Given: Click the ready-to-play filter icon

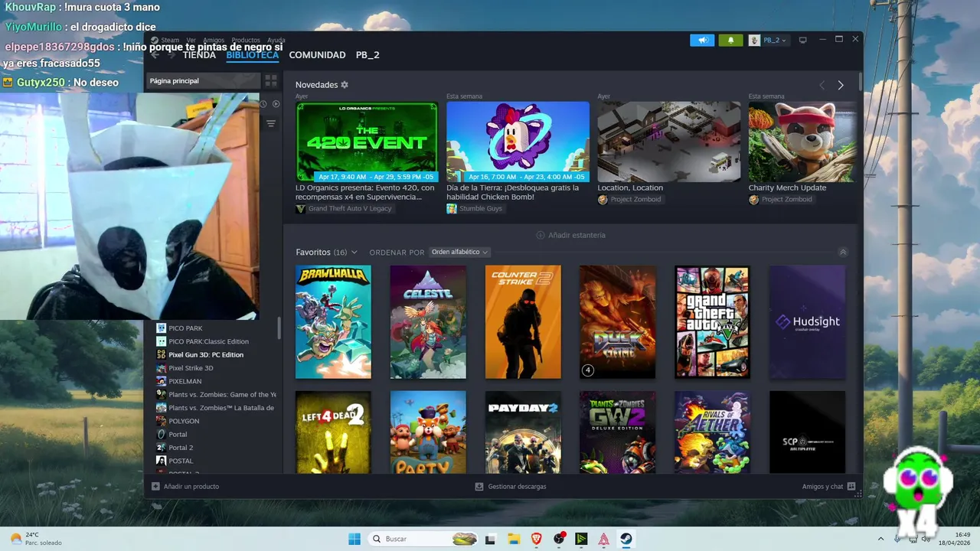Looking at the screenshot, I should [x=276, y=104].
